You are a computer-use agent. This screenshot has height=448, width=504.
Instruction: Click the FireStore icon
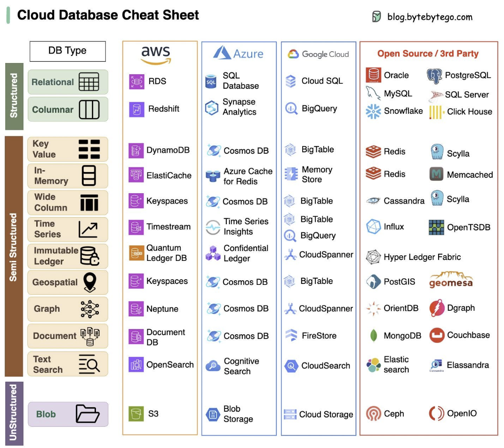pyautogui.click(x=291, y=335)
